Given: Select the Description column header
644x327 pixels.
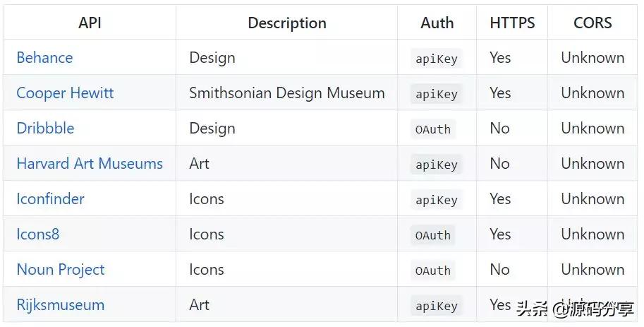Looking at the screenshot, I should pos(286,23).
